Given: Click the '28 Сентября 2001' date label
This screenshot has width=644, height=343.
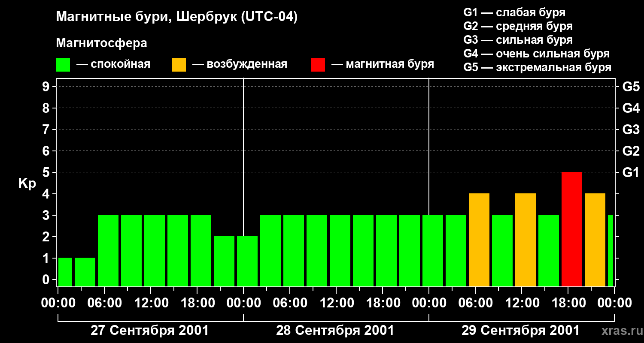Looking at the screenshot, I should click(x=335, y=331).
